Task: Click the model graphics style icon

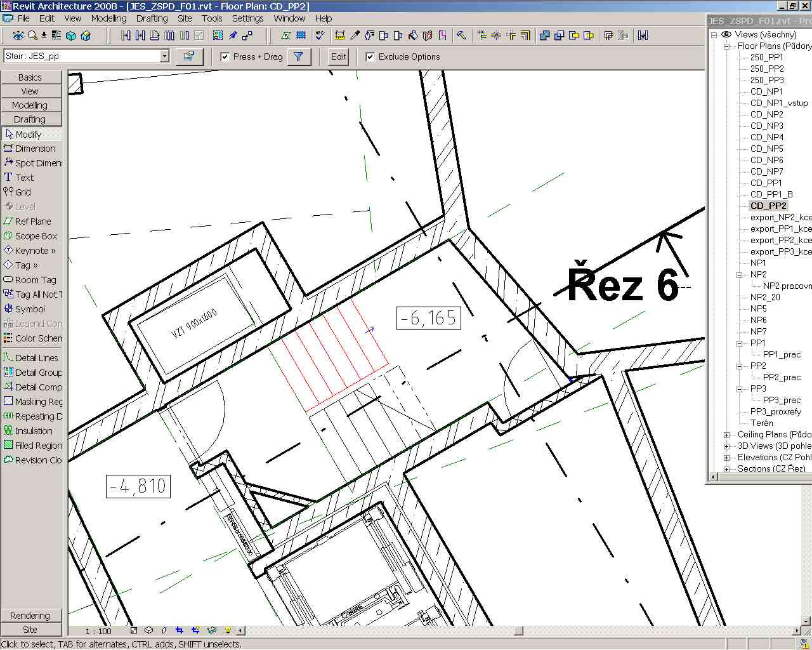Action: pyautogui.click(x=148, y=630)
